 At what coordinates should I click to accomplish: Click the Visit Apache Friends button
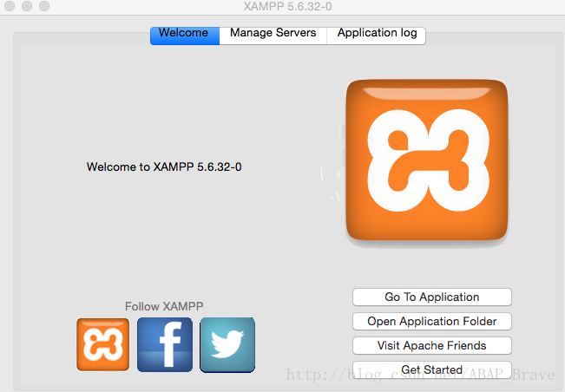point(432,345)
